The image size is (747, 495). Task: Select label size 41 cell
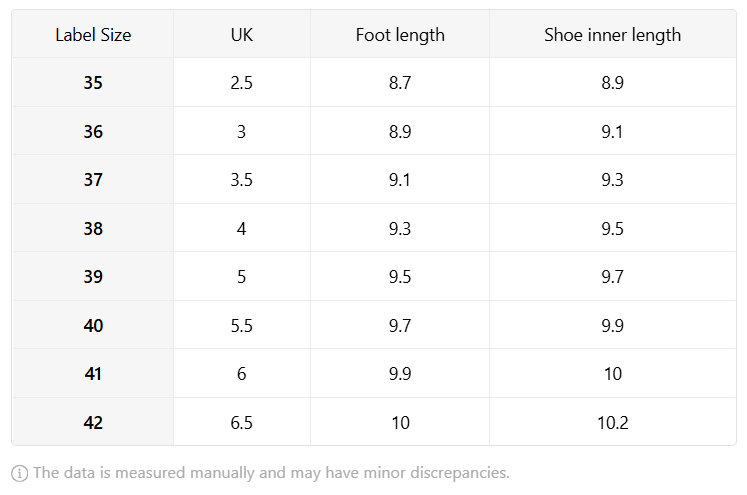93,374
